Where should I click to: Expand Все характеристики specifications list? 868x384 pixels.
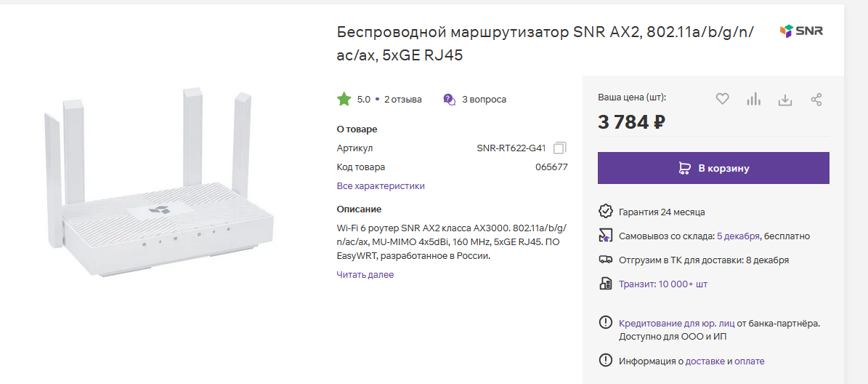[x=381, y=186]
